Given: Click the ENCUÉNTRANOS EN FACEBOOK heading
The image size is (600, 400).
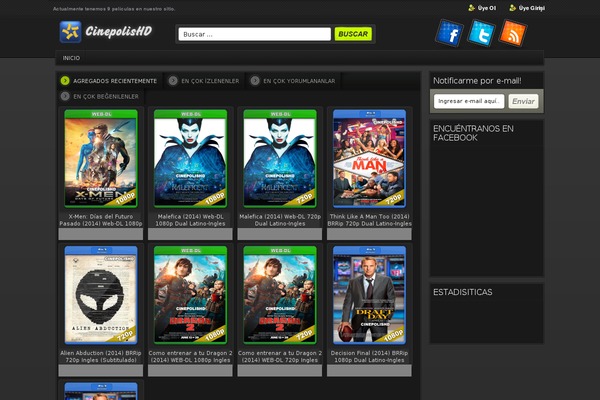Looking at the screenshot, I should point(473,133).
